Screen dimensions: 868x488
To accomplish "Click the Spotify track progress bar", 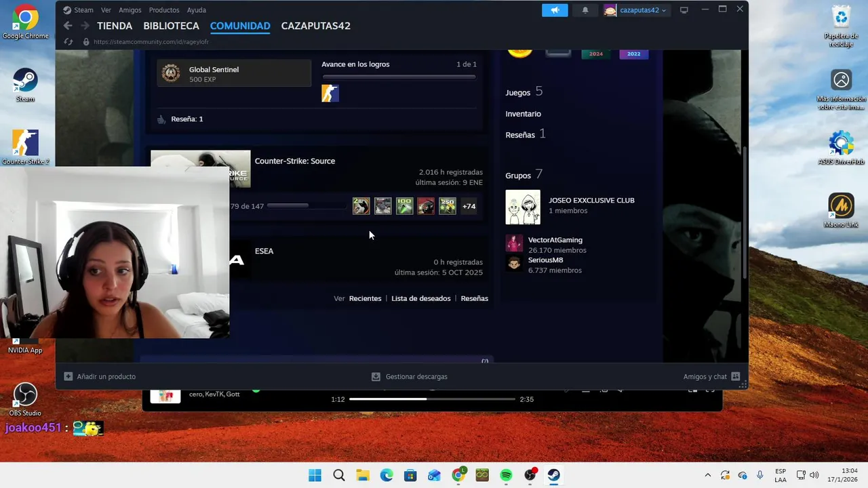I will coord(431,399).
